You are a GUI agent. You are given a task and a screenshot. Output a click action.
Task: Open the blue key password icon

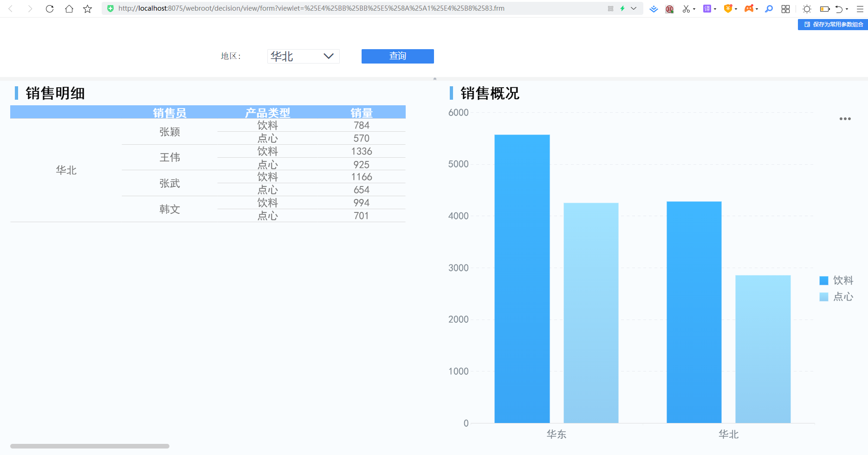769,9
